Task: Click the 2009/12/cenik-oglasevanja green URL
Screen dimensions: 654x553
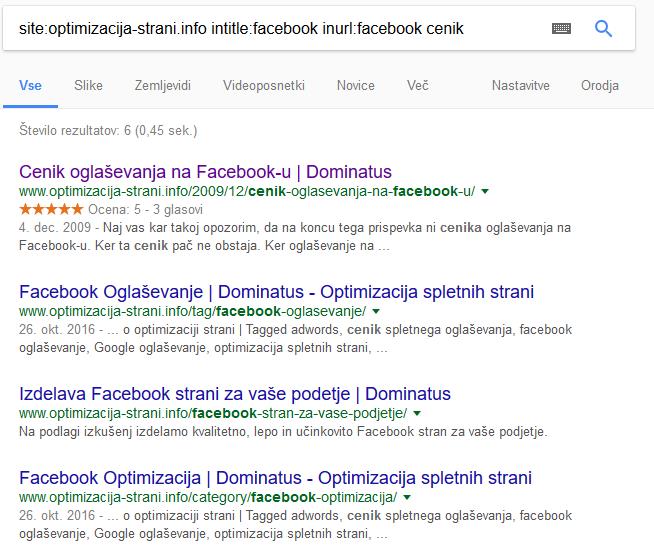Action: pos(247,191)
